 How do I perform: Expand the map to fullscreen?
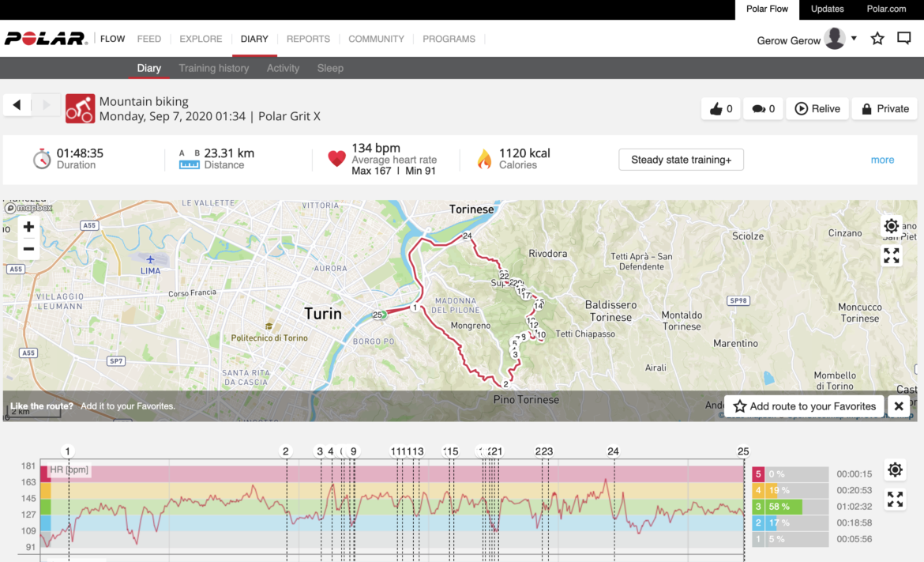(892, 255)
